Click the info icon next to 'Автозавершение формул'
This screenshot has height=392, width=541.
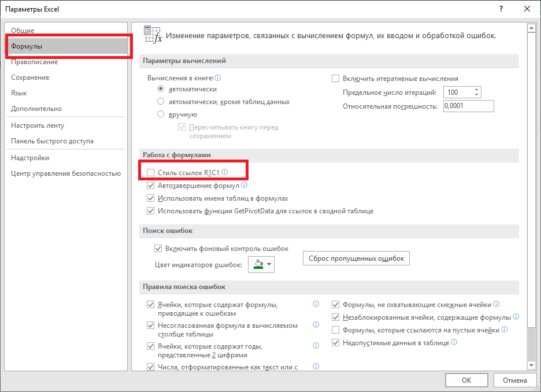(x=244, y=185)
